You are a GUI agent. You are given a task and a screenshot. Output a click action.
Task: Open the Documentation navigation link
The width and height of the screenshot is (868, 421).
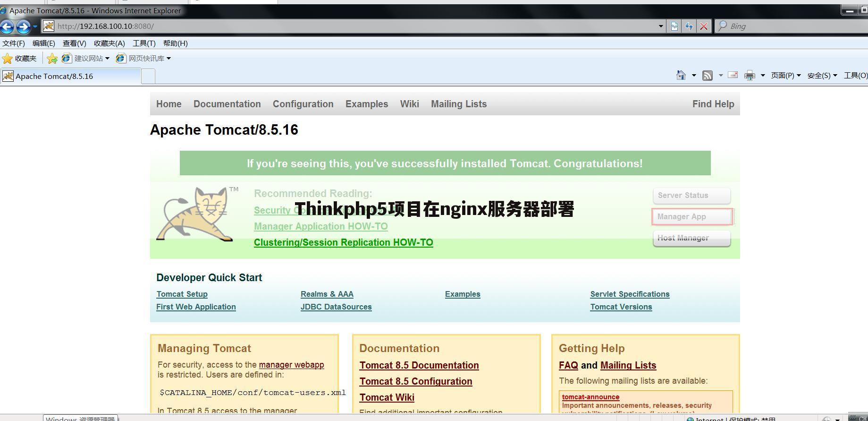tap(227, 104)
